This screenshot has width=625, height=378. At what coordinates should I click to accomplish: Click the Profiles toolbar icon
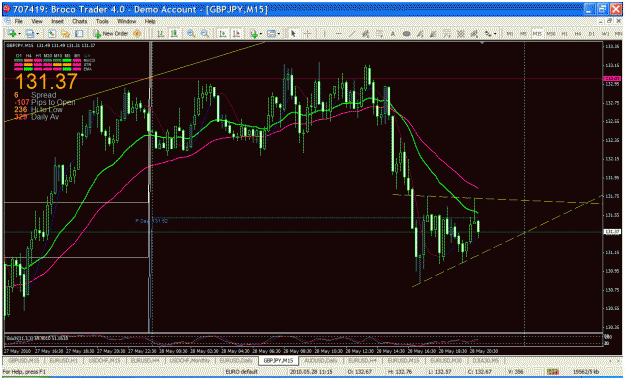pyautogui.click(x=29, y=34)
